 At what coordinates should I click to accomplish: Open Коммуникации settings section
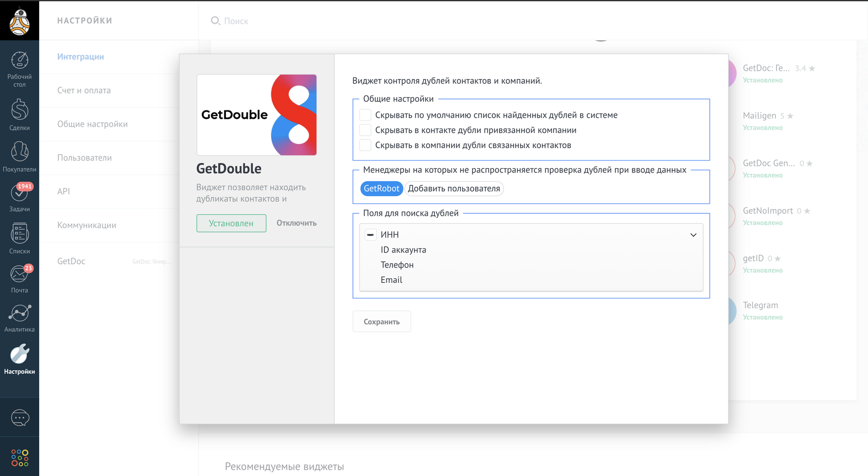tap(87, 225)
